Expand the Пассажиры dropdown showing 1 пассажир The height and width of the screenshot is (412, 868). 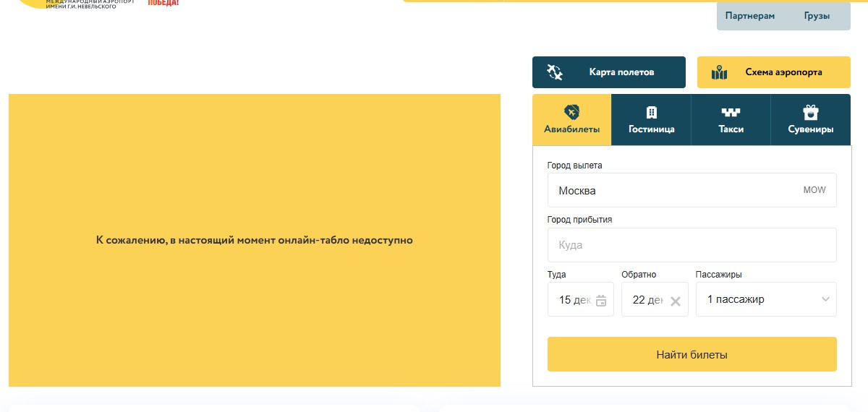pos(765,299)
